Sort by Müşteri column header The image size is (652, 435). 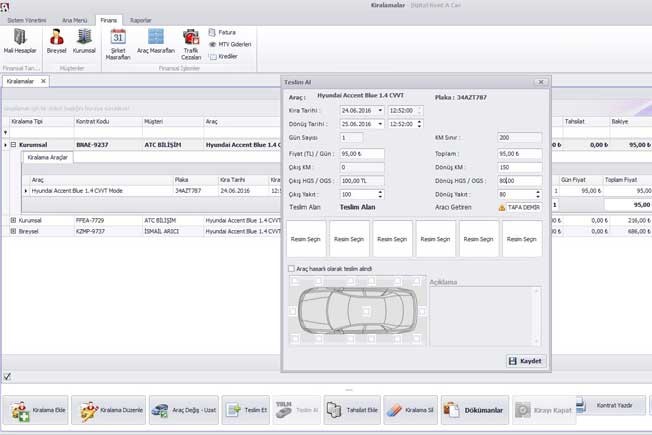coord(173,121)
